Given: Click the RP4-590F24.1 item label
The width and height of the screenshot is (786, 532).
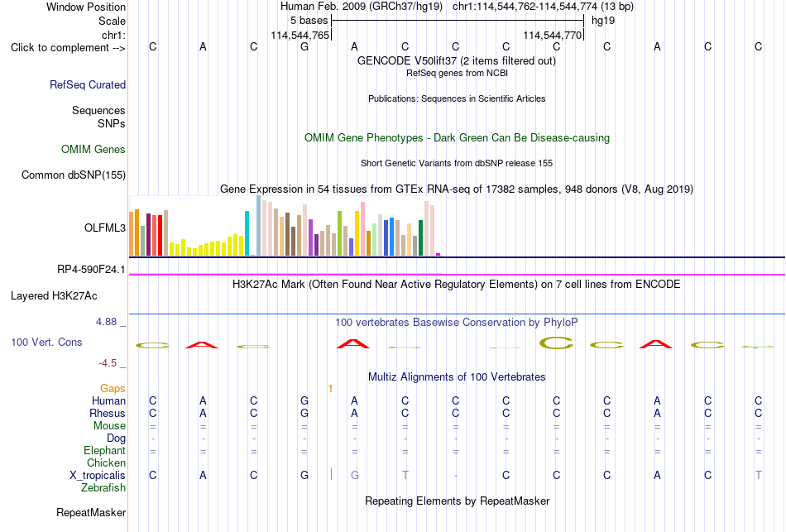Looking at the screenshot, I should [x=91, y=269].
